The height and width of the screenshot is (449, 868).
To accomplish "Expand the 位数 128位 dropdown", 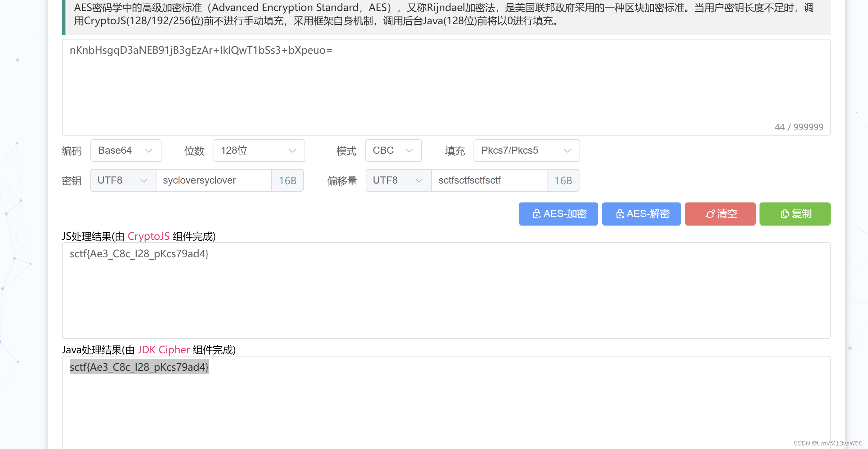I will pyautogui.click(x=259, y=150).
